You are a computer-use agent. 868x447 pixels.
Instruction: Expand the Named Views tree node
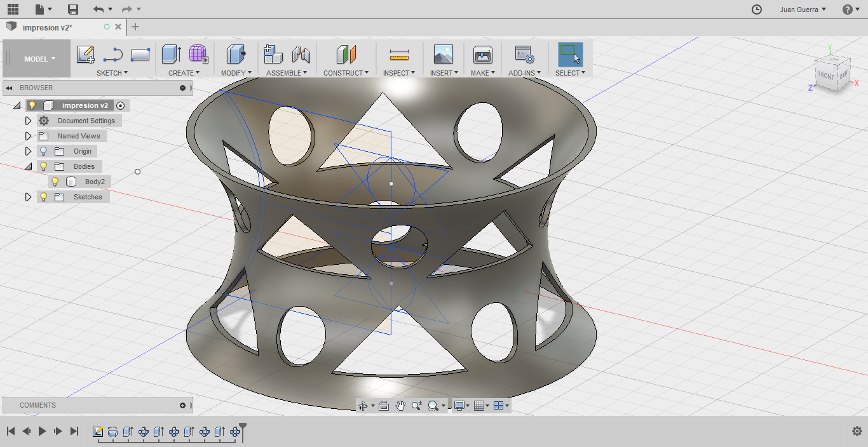pyautogui.click(x=28, y=136)
